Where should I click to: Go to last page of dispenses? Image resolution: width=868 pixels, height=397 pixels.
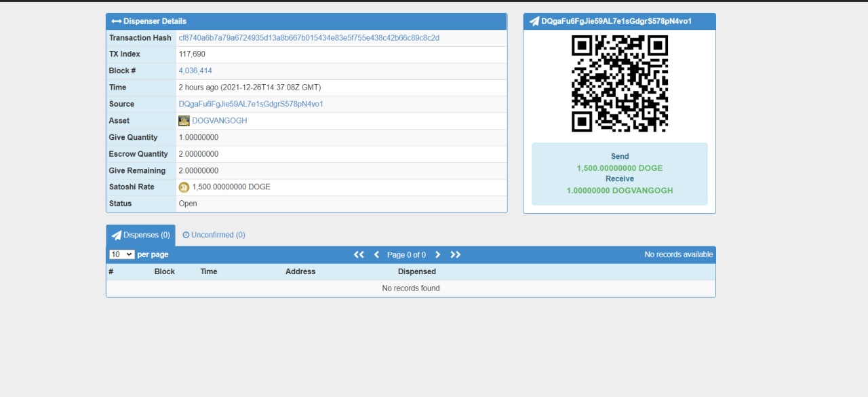tap(456, 254)
